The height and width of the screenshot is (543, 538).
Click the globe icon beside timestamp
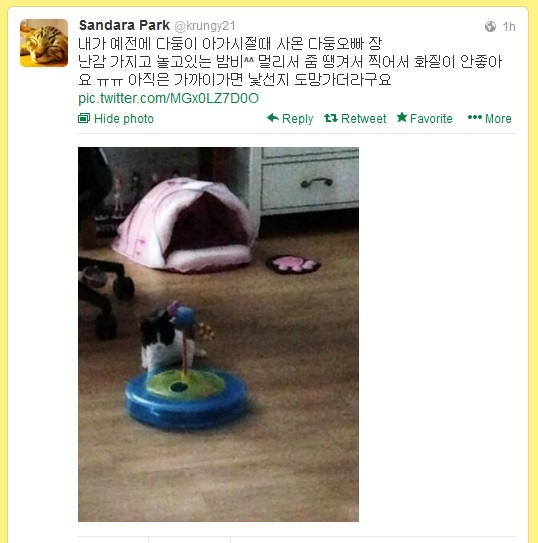(x=490, y=26)
